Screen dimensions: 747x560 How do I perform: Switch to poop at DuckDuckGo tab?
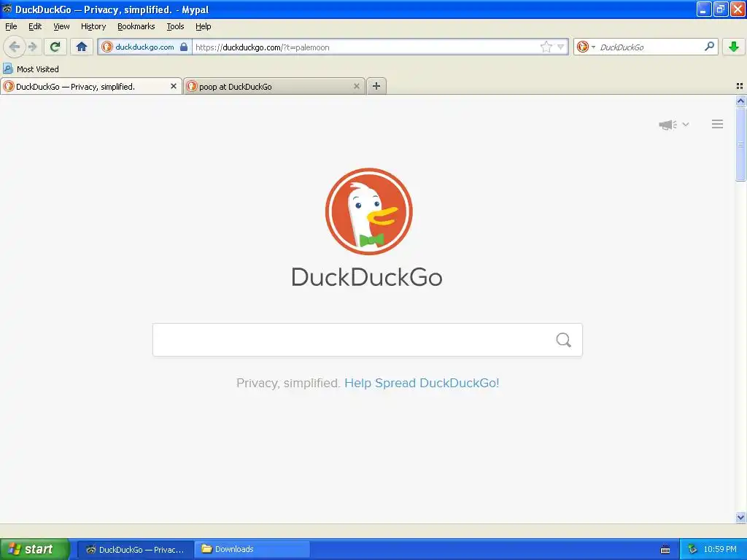274,86
